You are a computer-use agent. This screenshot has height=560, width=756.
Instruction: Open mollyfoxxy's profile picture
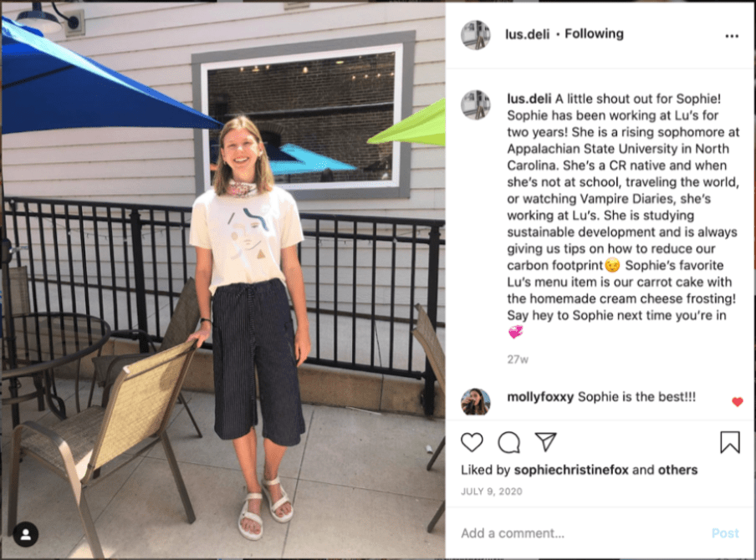tap(475, 401)
